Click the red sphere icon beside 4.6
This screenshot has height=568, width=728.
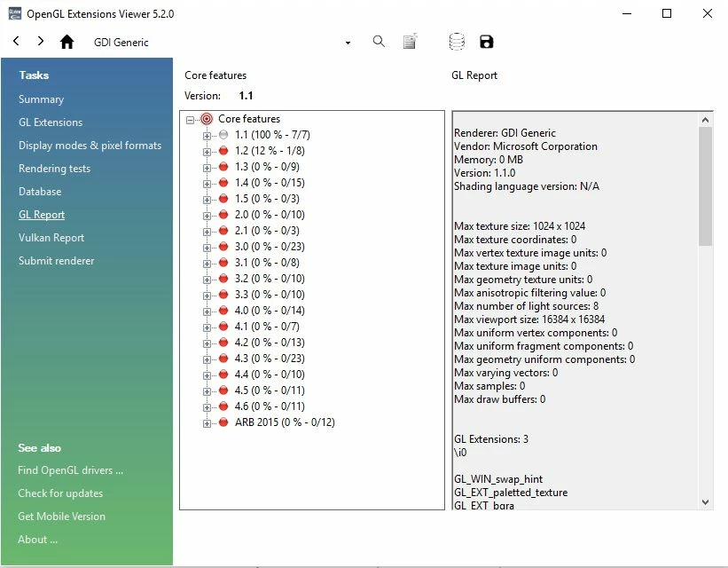pos(223,406)
